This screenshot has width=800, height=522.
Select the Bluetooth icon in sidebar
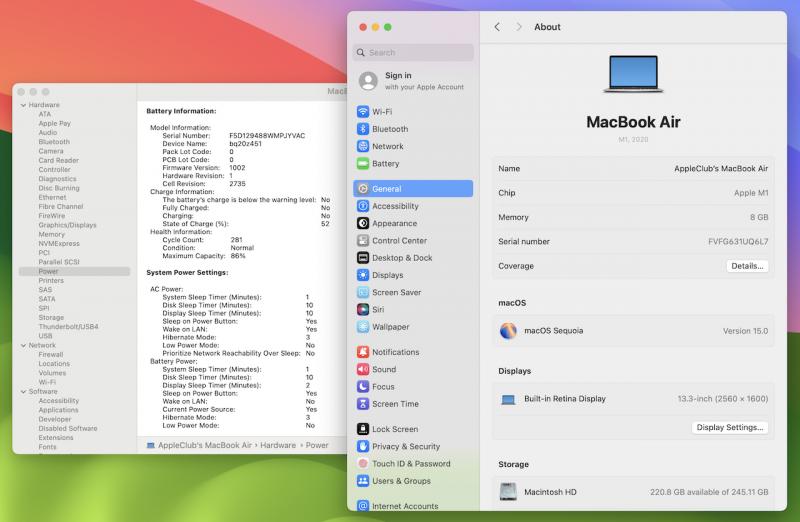[363, 129]
